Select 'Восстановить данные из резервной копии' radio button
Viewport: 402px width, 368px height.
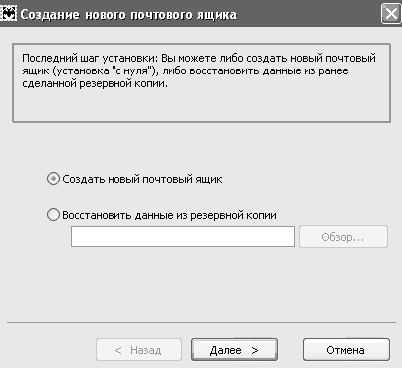(53, 215)
